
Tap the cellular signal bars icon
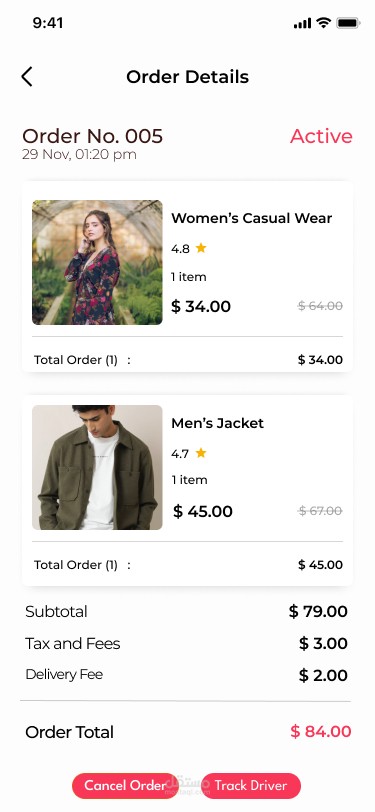[302, 23]
